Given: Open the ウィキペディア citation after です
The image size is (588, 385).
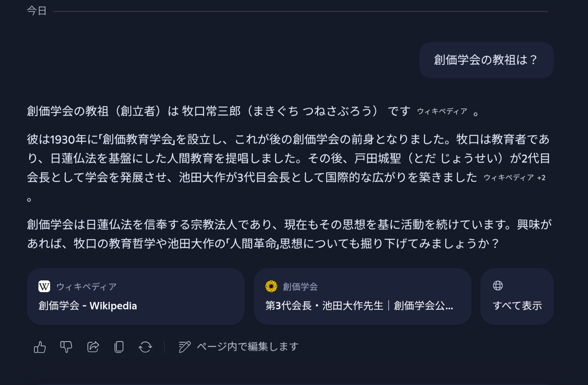Looking at the screenshot, I should click(x=442, y=111).
